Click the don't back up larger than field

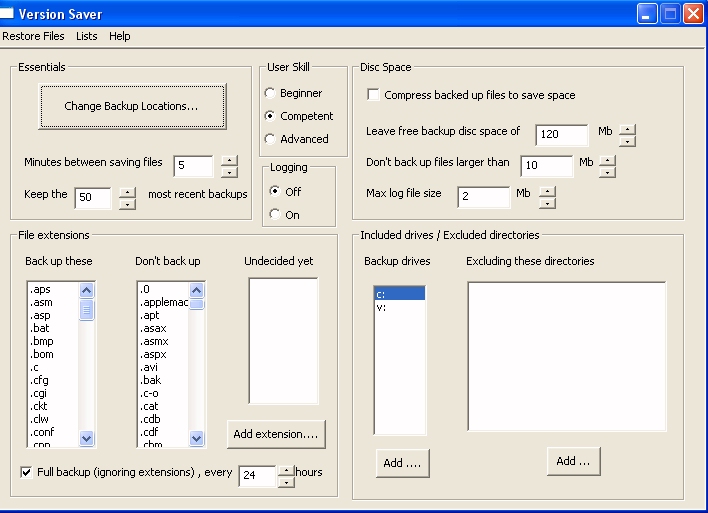(x=546, y=166)
